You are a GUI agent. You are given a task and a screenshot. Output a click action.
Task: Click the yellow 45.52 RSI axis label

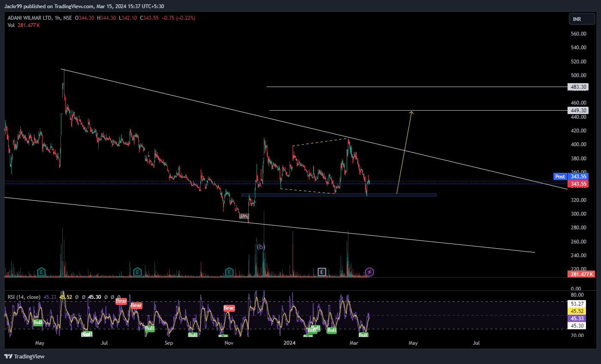point(577,311)
